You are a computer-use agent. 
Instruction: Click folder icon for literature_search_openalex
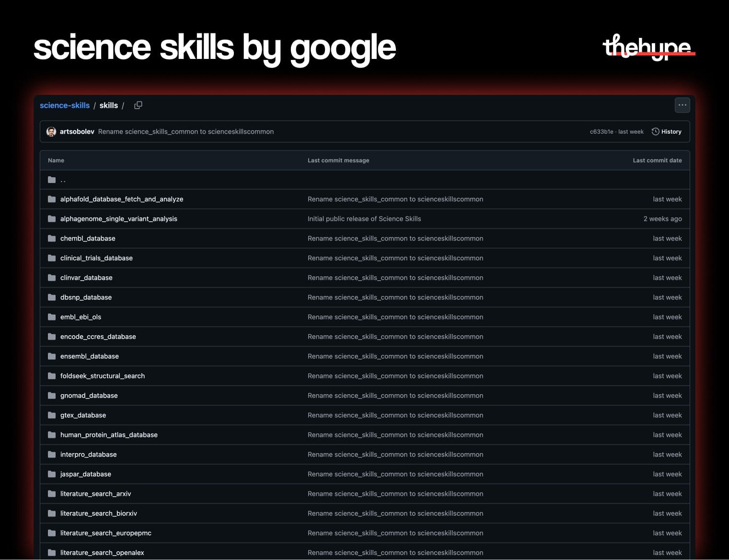(x=52, y=553)
